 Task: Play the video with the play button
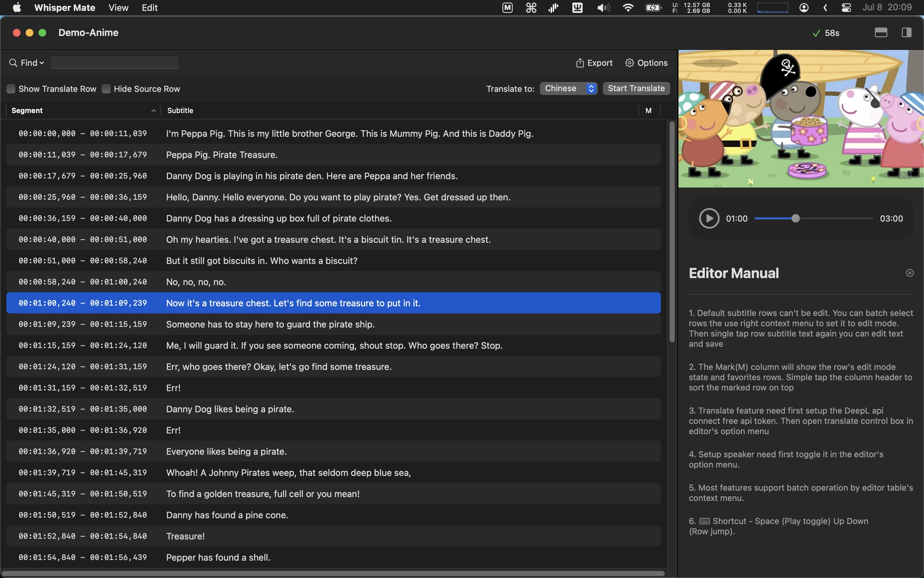point(709,218)
